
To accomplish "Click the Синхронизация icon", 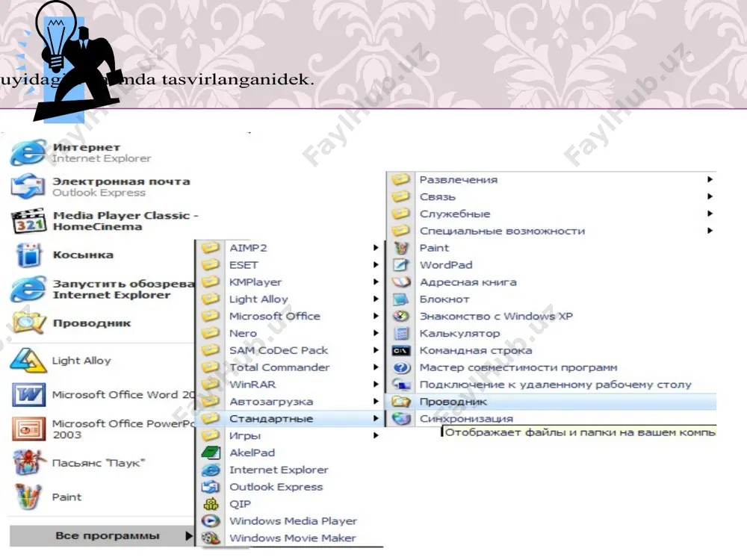I will point(401,419).
